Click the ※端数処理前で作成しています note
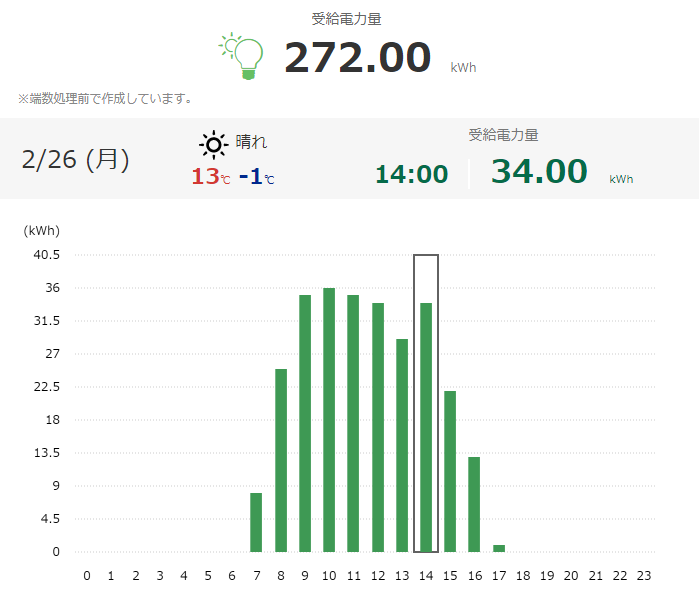699x605 pixels. (x=105, y=99)
